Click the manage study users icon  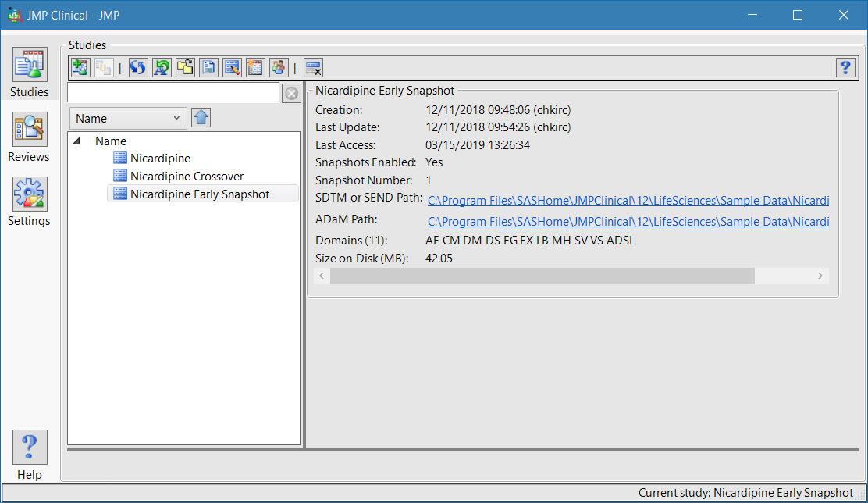click(279, 67)
